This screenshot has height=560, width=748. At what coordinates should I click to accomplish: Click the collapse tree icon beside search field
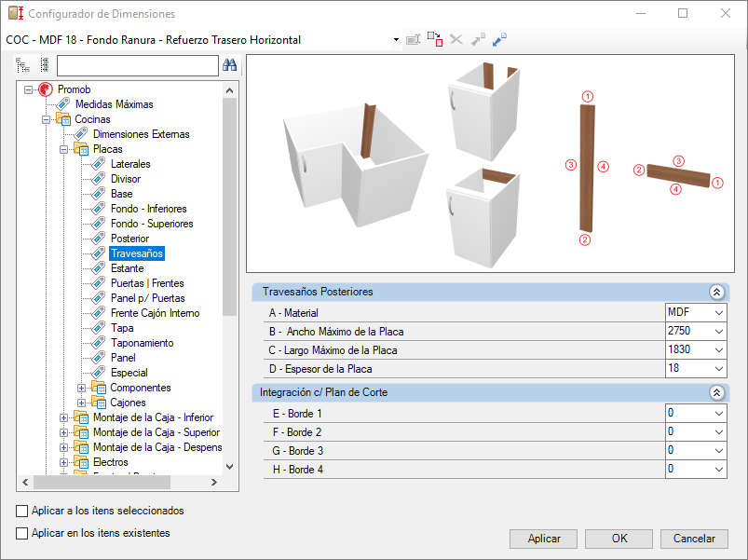(x=45, y=65)
